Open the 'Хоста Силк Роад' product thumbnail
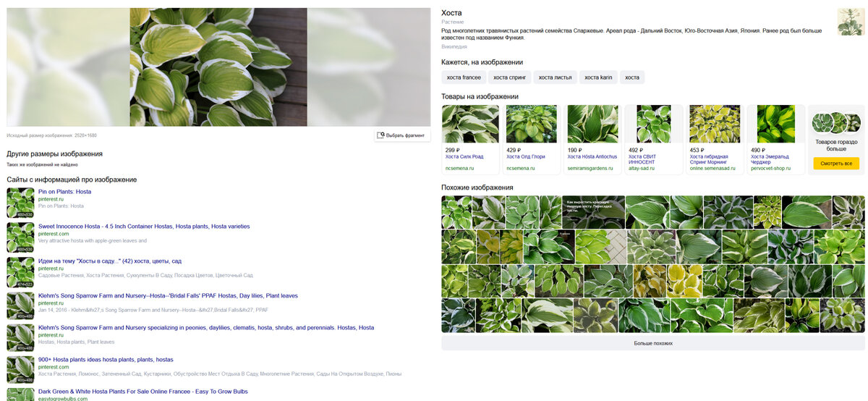Image resolution: width=868 pixels, height=401 pixels. tap(470, 124)
